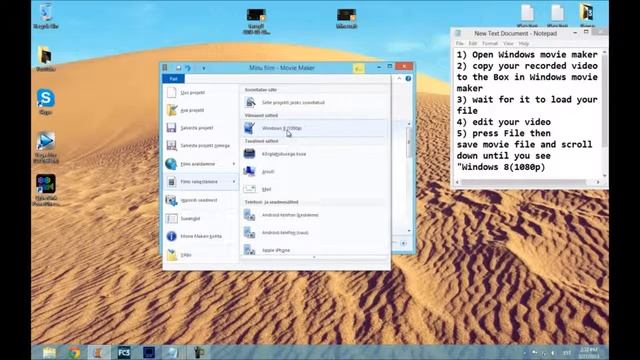Image resolution: width=640 pixels, height=360 pixels.
Task: Open File Explorer from taskbar
Action: [x=49, y=352]
